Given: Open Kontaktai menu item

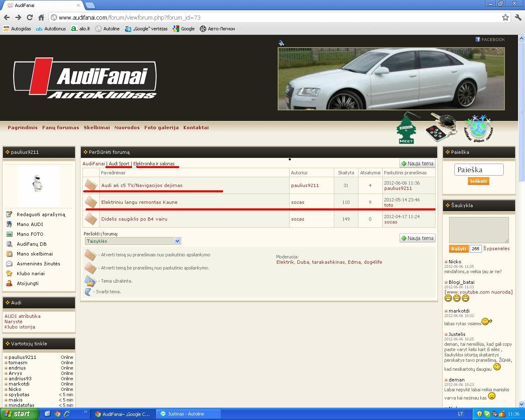Looking at the screenshot, I should [196, 128].
